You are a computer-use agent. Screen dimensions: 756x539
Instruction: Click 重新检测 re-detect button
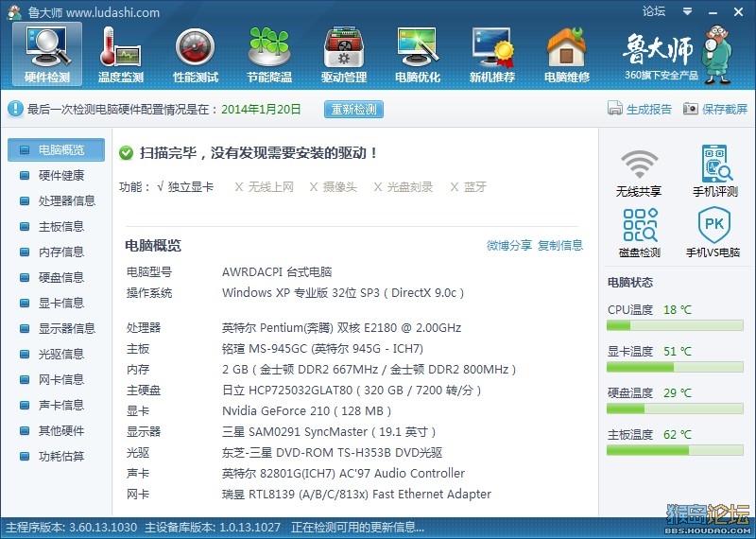coord(353,109)
